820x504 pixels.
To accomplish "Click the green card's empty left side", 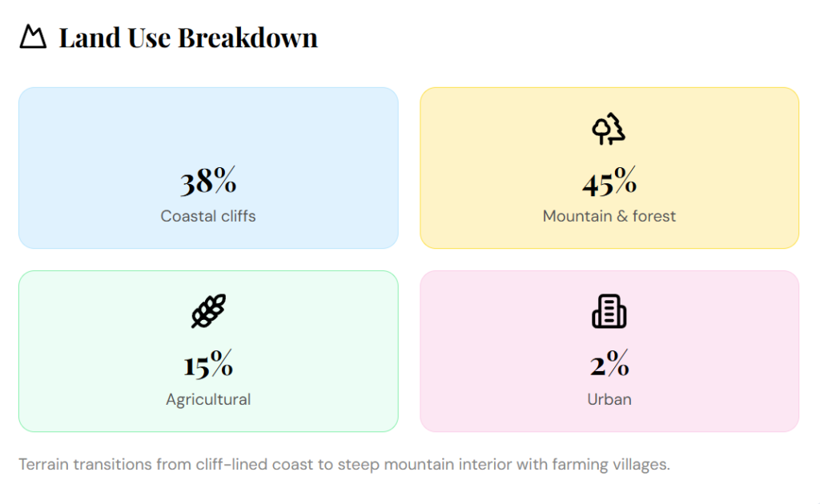I will pyautogui.click(x=80, y=352).
